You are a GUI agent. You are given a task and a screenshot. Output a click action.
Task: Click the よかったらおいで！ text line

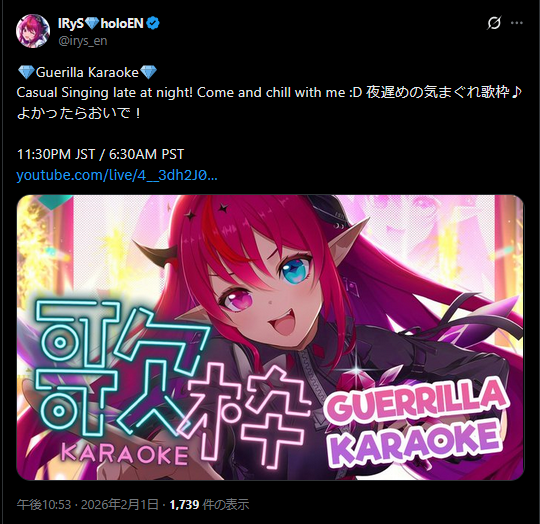coord(79,114)
